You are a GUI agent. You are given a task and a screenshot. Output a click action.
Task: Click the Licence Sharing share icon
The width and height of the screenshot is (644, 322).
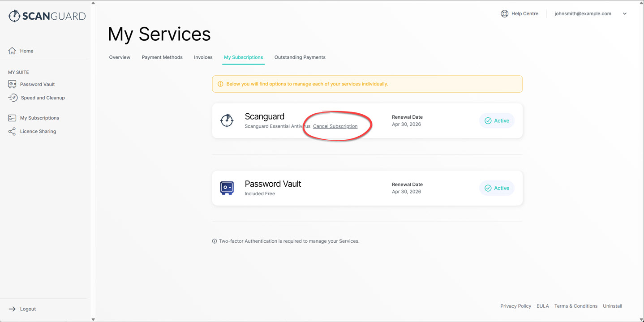point(12,132)
